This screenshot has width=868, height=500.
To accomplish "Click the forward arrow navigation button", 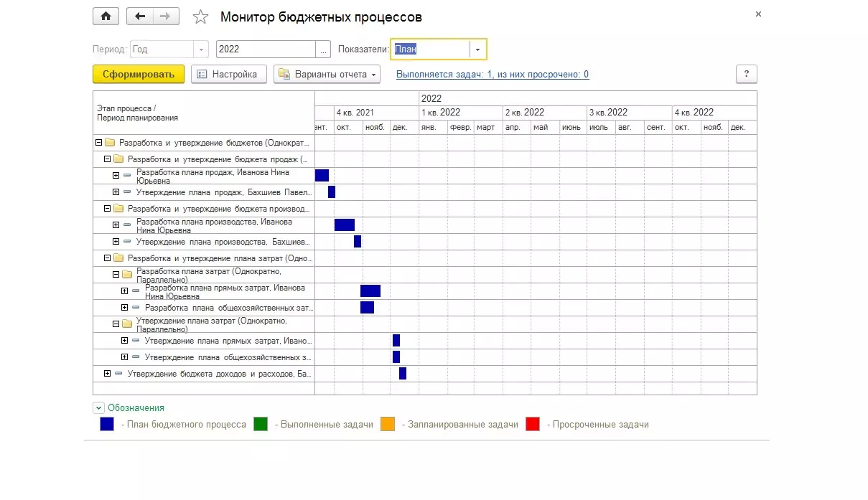I will pyautogui.click(x=166, y=16).
